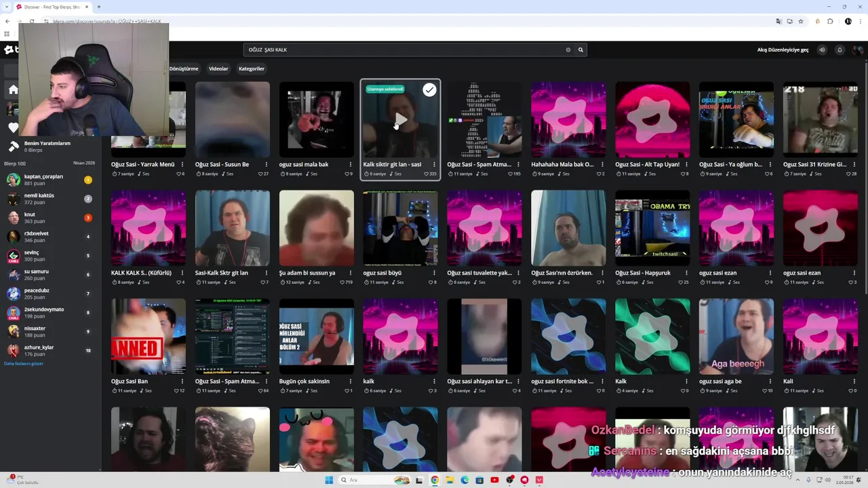Open File Explorer from the taskbar
The image size is (868, 488).
pos(450,480)
